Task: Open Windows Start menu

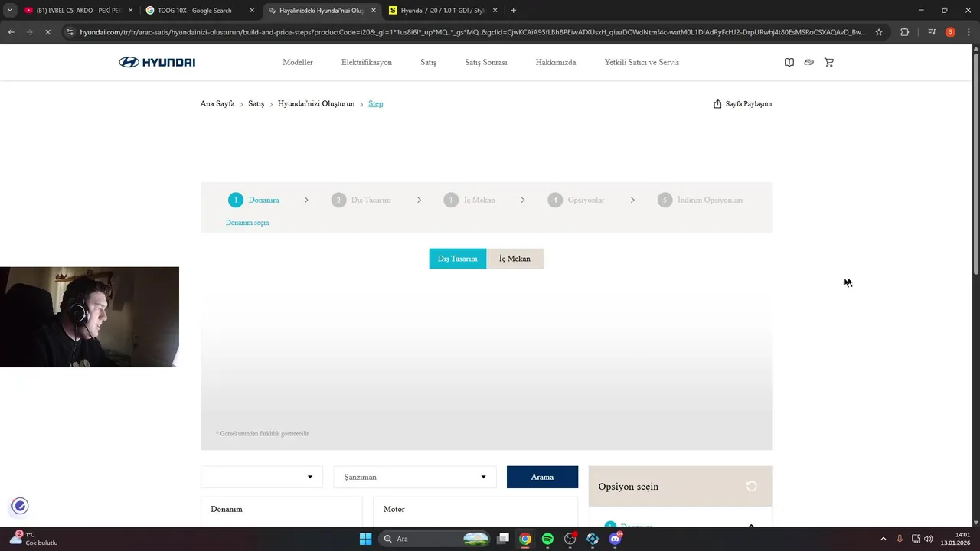Action: click(x=365, y=539)
